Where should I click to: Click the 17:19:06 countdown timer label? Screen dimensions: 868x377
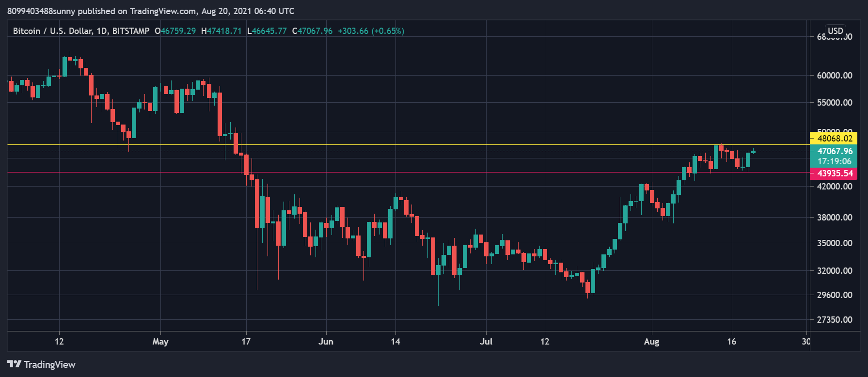pyautogui.click(x=834, y=161)
